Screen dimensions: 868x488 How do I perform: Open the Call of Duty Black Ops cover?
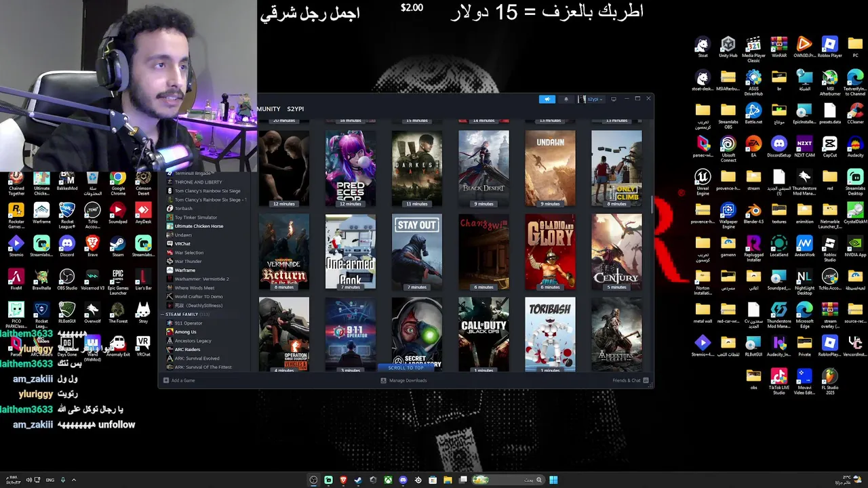click(484, 335)
